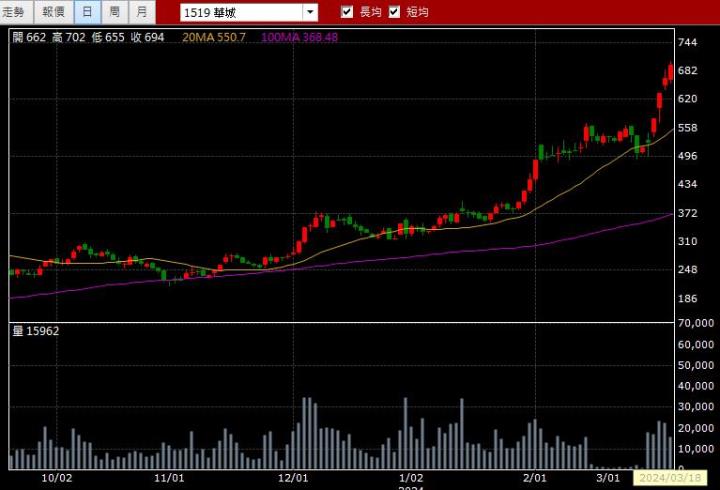
Task: Click the 744 price axis label
Action: pos(687,43)
